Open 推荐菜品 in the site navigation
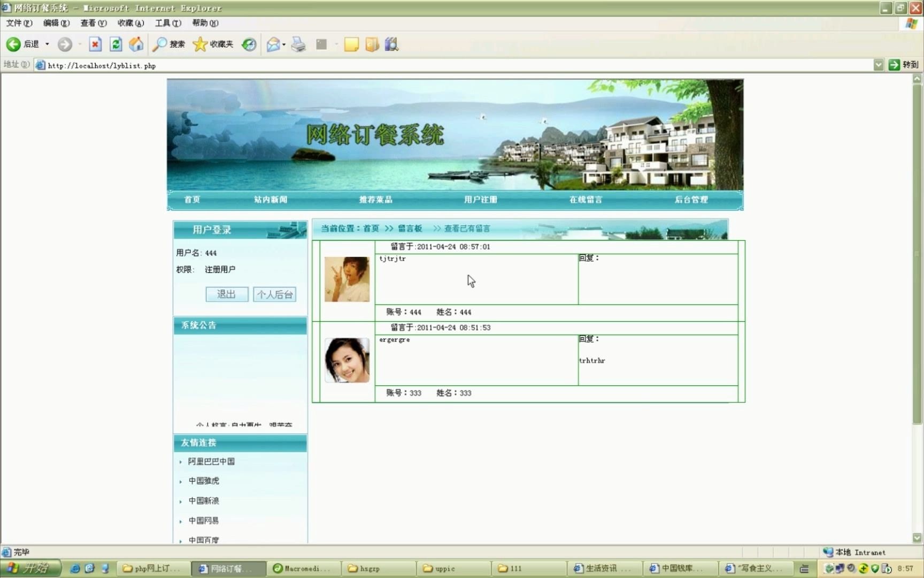This screenshot has height=578, width=924. coord(376,200)
